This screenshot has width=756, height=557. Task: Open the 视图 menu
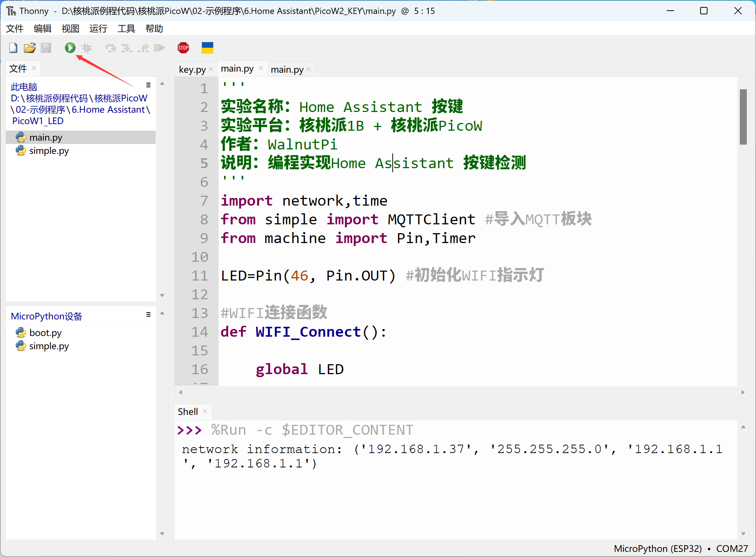pos(71,29)
